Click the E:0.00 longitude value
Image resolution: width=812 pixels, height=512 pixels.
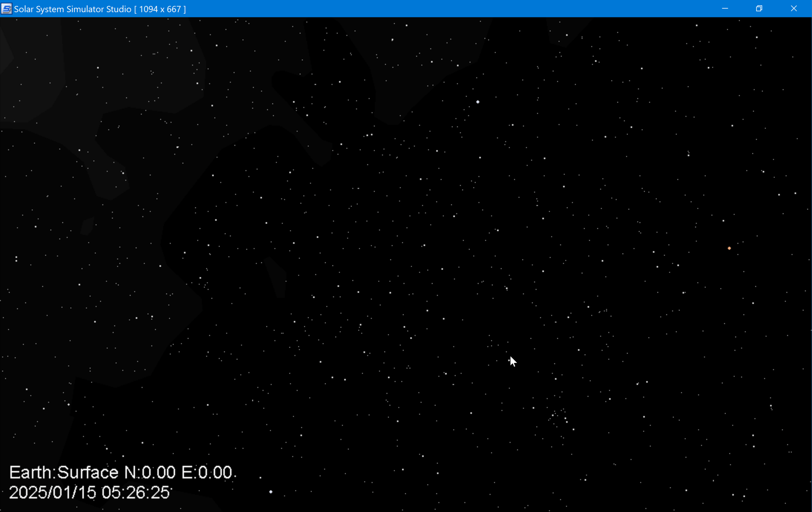click(207, 473)
